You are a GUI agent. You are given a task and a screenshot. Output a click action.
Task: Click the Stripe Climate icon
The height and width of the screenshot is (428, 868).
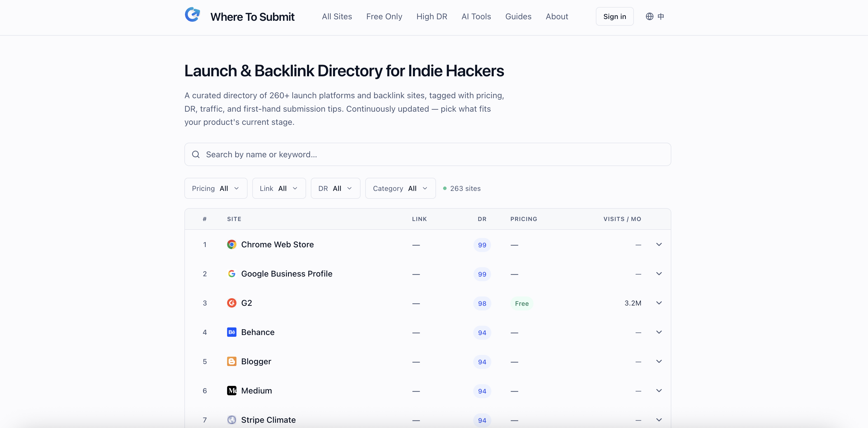point(231,420)
